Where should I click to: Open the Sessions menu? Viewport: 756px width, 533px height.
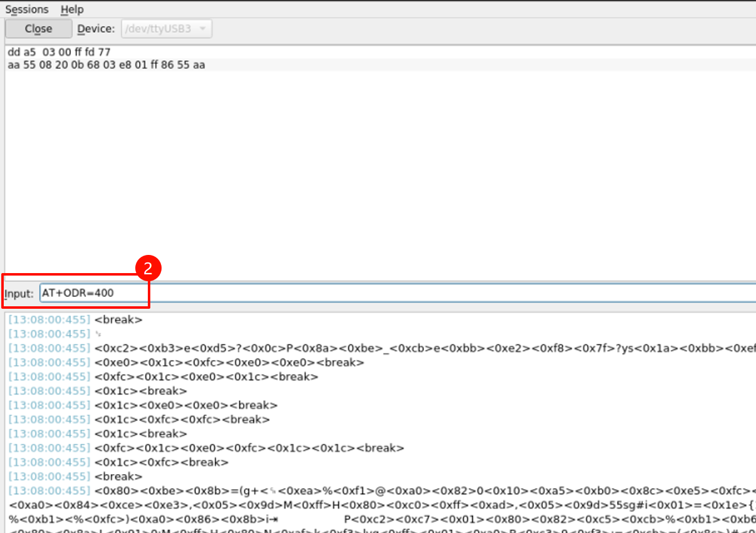click(x=26, y=9)
